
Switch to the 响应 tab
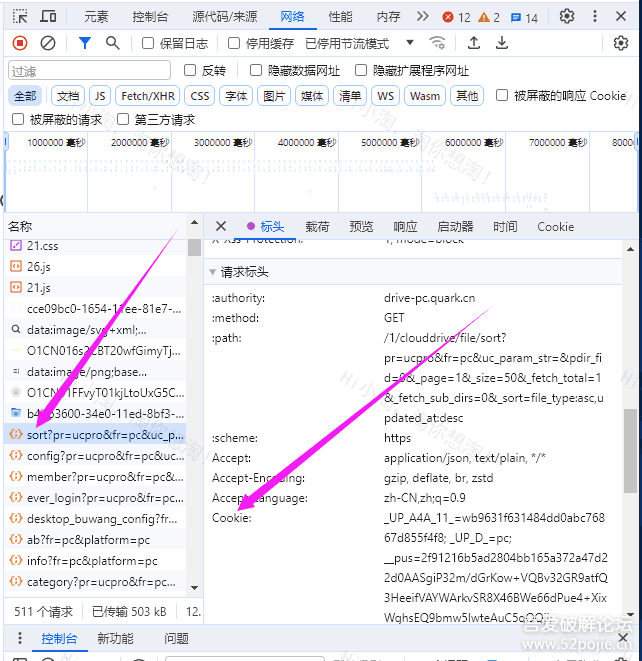pos(405,227)
